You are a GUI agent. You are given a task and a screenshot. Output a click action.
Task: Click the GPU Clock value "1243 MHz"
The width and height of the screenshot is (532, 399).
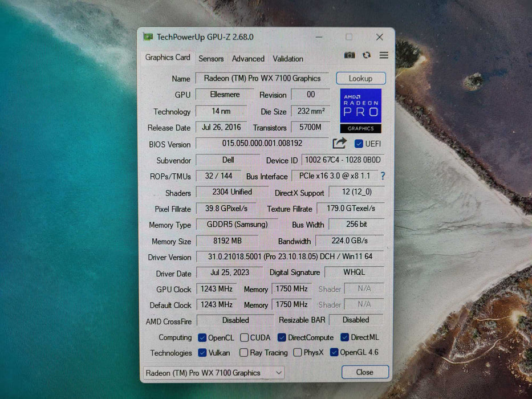pos(217,289)
